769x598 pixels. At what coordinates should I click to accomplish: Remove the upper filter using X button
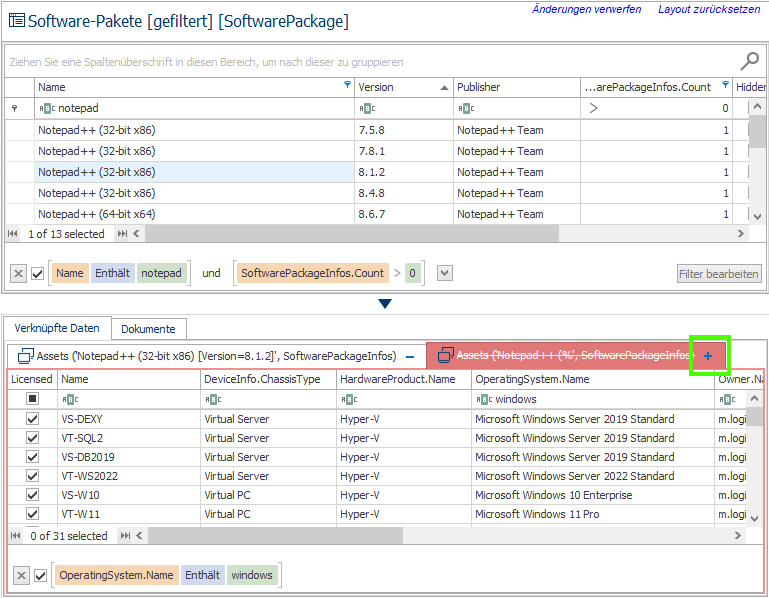point(19,273)
